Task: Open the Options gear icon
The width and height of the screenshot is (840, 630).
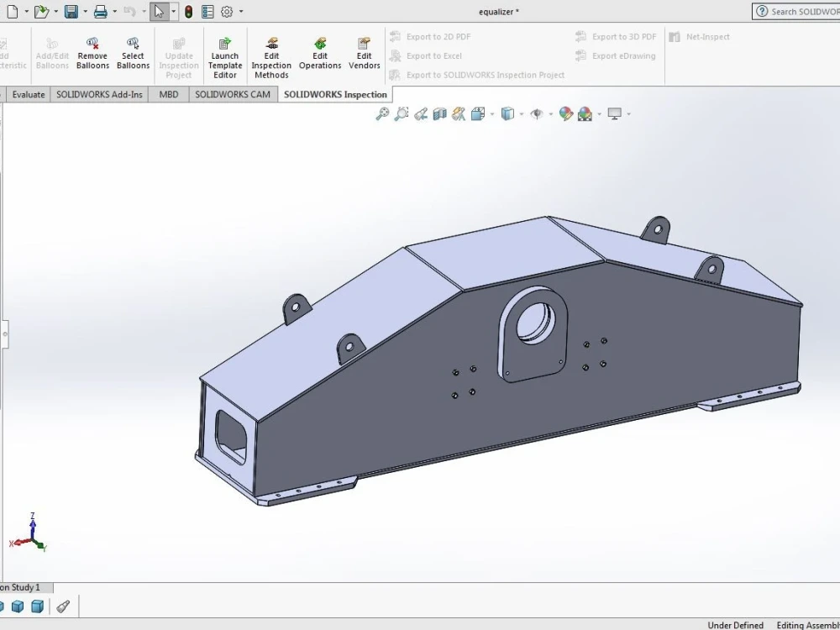Action: click(227, 11)
